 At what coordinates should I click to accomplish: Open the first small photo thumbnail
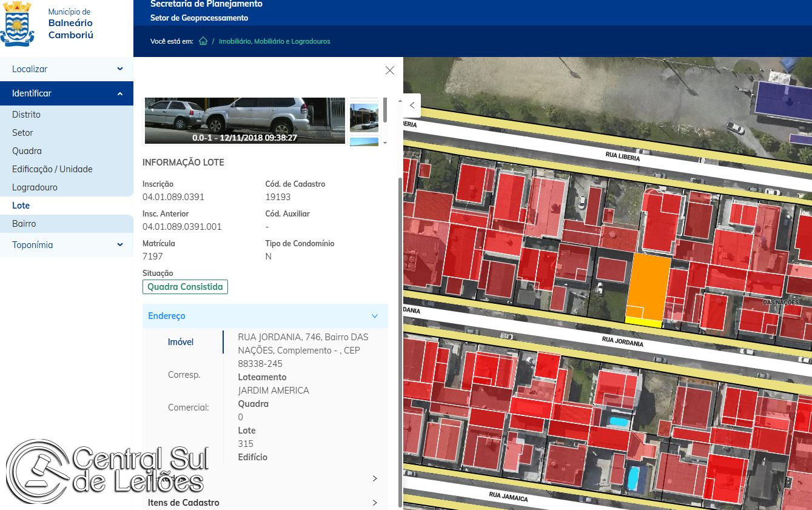click(x=364, y=118)
